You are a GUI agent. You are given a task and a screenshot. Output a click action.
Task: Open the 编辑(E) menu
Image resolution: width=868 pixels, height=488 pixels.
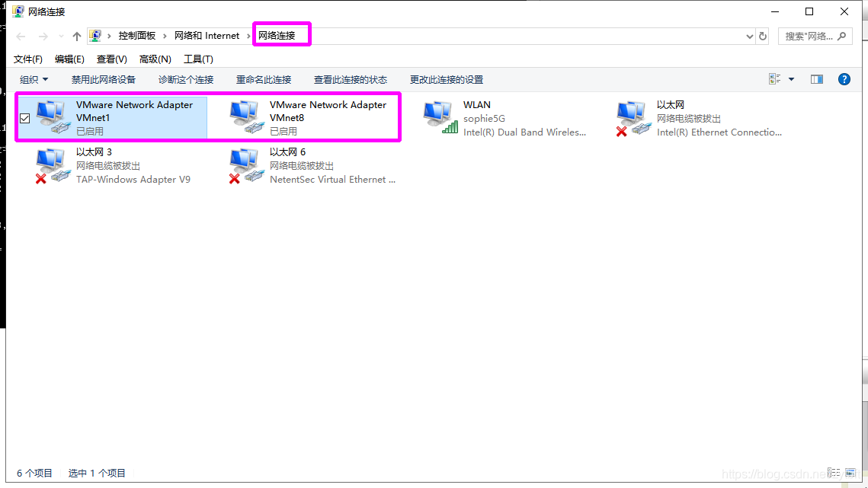pos(69,59)
